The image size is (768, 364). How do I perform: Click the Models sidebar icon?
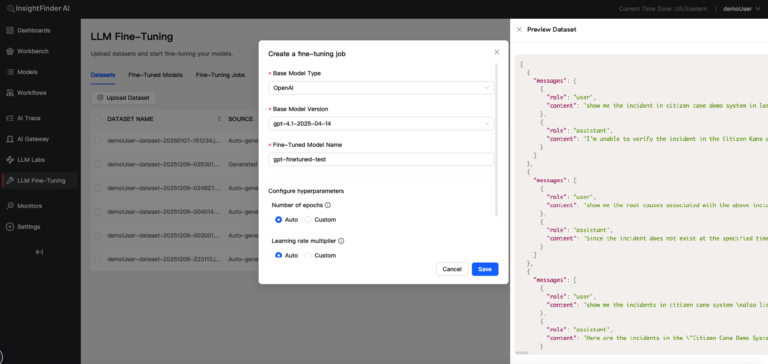point(10,72)
